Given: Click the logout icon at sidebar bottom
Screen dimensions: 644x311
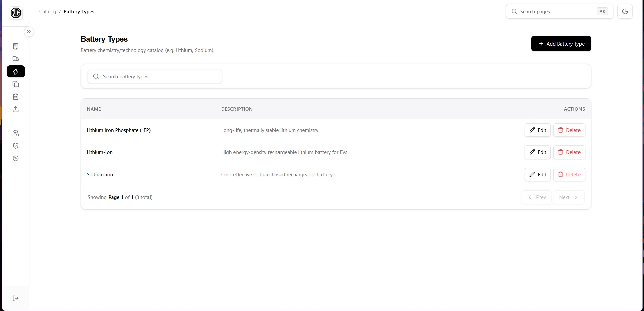Looking at the screenshot, I should tap(16, 298).
